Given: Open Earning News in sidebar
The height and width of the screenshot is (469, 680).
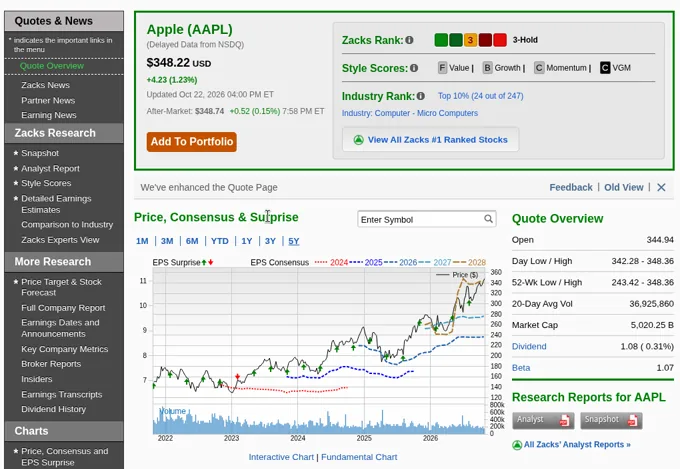Looking at the screenshot, I should pos(49,115).
